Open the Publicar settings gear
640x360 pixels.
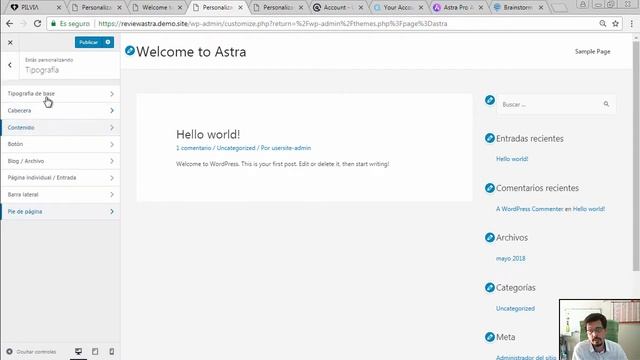108,42
